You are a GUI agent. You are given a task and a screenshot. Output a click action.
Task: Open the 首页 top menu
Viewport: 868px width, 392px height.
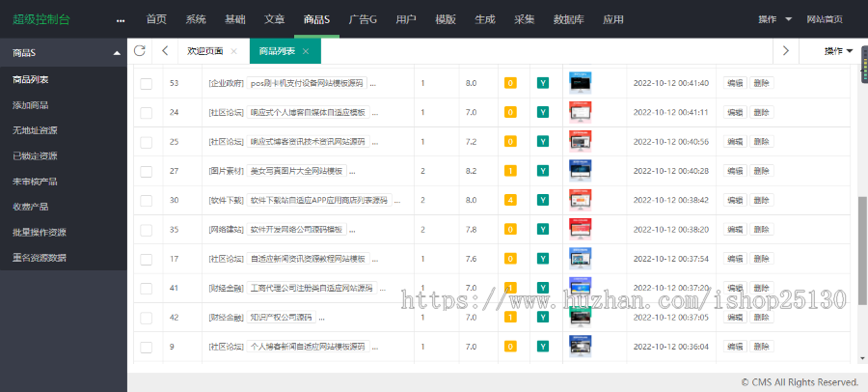coord(156,19)
